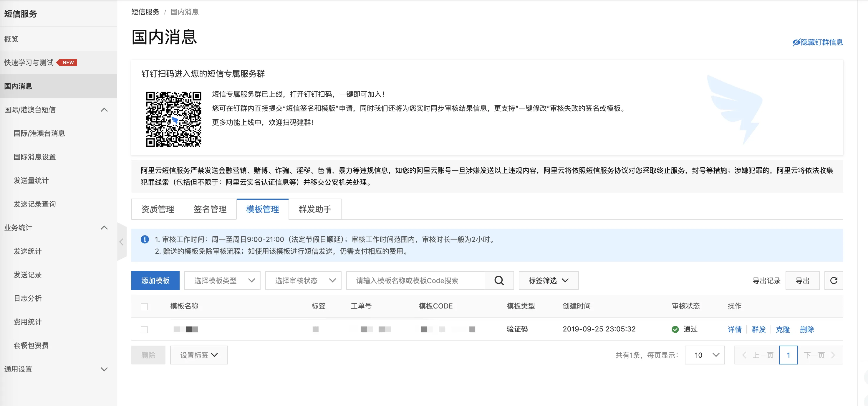868x406 pixels.
Task: Click the blue info icon in the notice
Action: point(145,240)
